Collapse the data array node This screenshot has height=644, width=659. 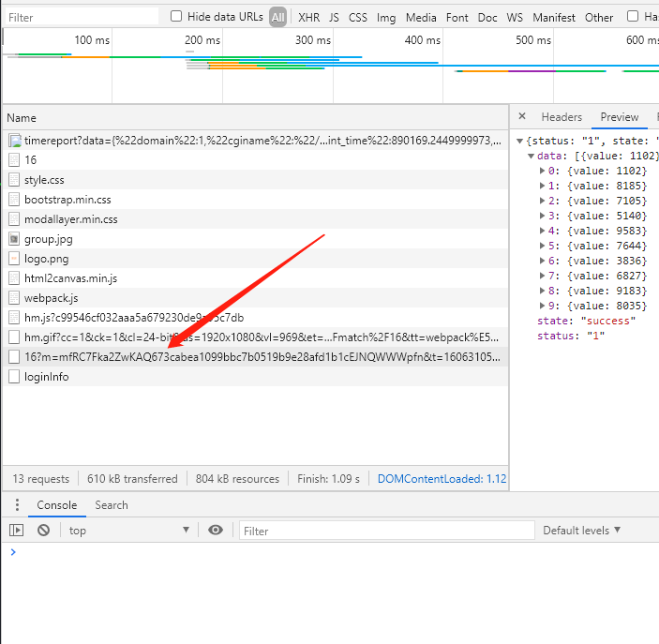[531, 156]
